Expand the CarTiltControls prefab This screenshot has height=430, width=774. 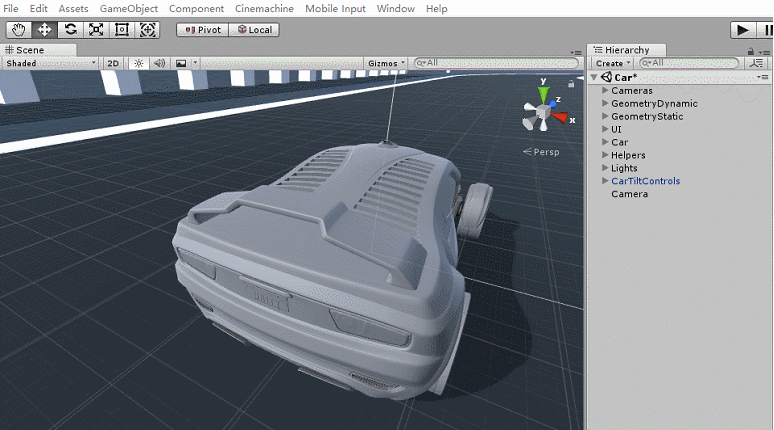605,181
